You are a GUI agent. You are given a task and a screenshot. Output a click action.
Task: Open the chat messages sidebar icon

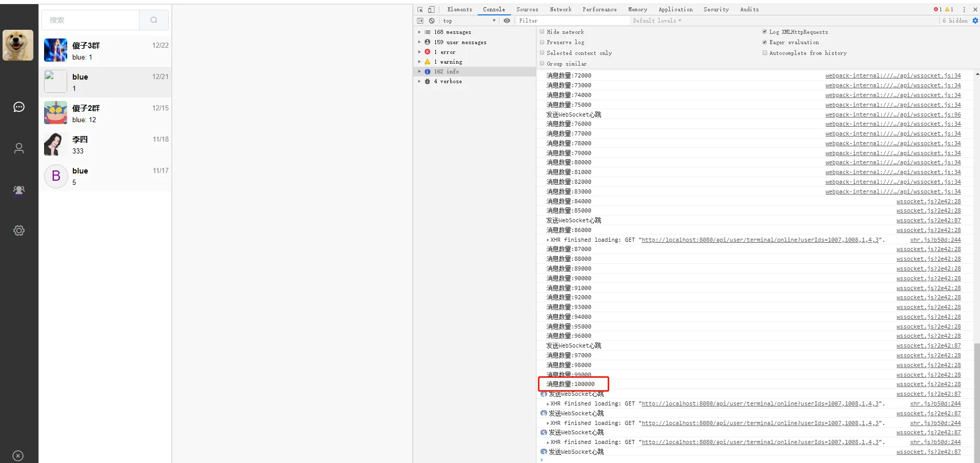[x=19, y=107]
